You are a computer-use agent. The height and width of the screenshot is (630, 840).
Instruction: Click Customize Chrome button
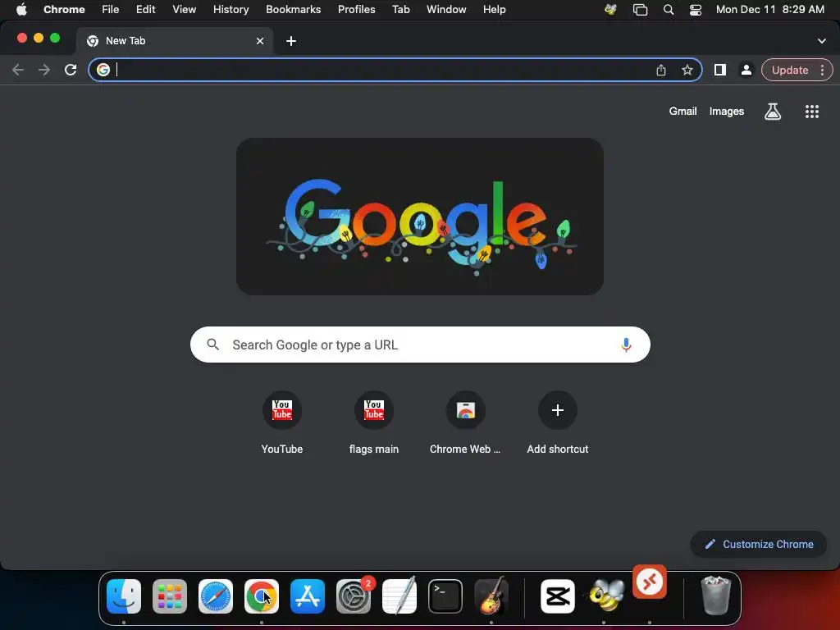coord(759,545)
